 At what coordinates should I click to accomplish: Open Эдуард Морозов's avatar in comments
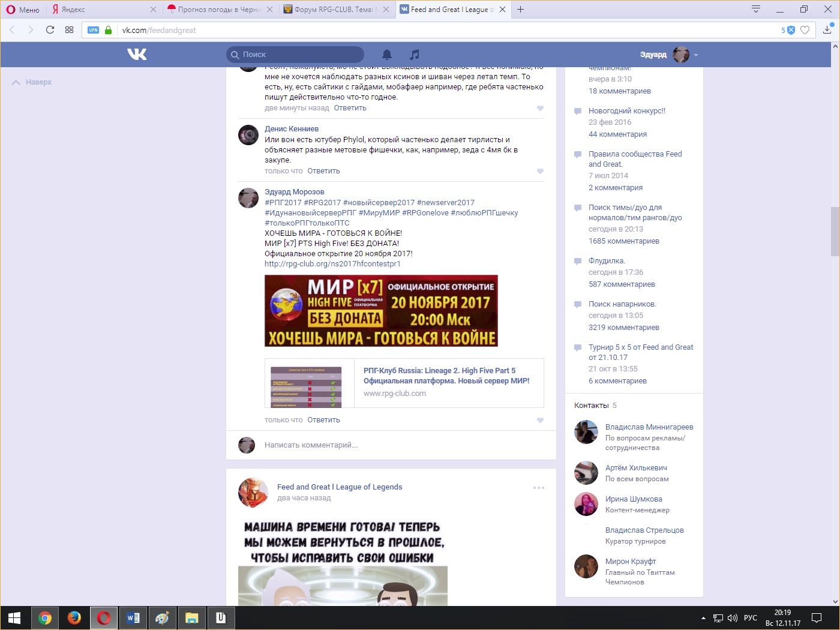248,198
